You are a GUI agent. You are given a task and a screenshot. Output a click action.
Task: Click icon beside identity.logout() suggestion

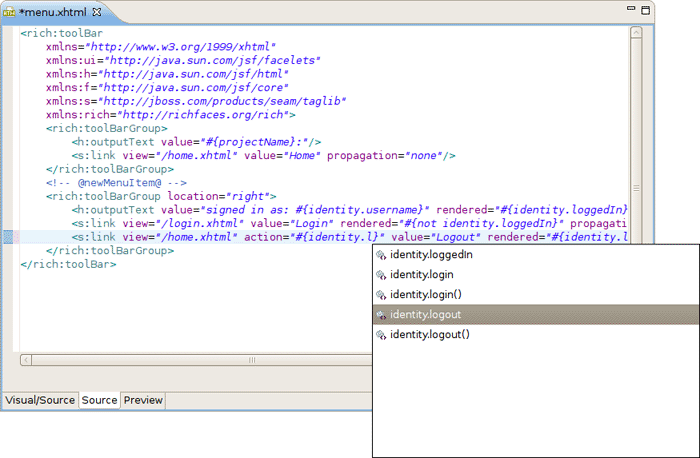click(380, 335)
